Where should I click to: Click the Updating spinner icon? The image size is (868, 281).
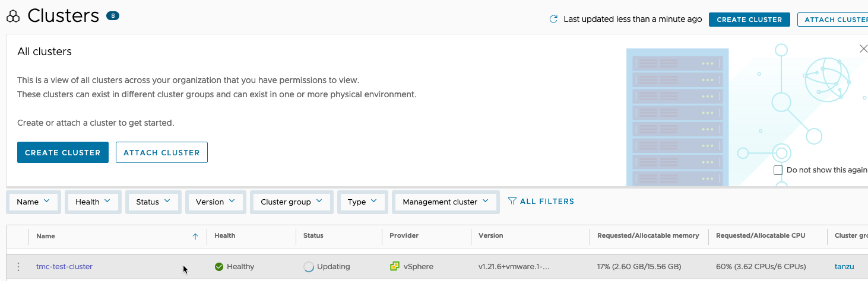point(308,267)
